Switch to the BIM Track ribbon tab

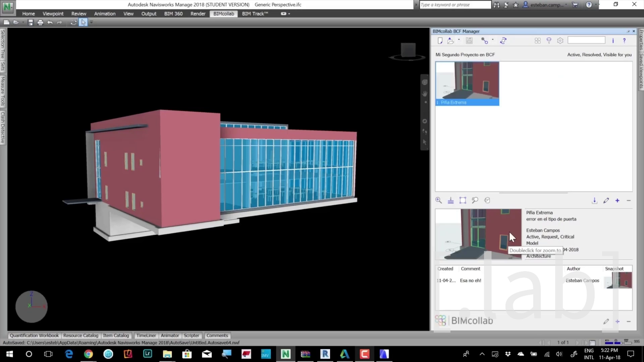coord(255,14)
